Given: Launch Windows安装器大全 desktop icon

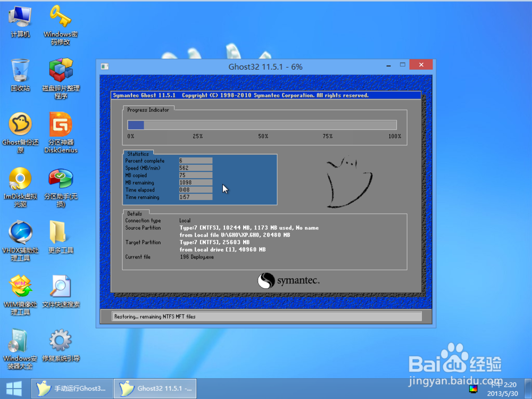Looking at the screenshot, I should click(x=20, y=349).
